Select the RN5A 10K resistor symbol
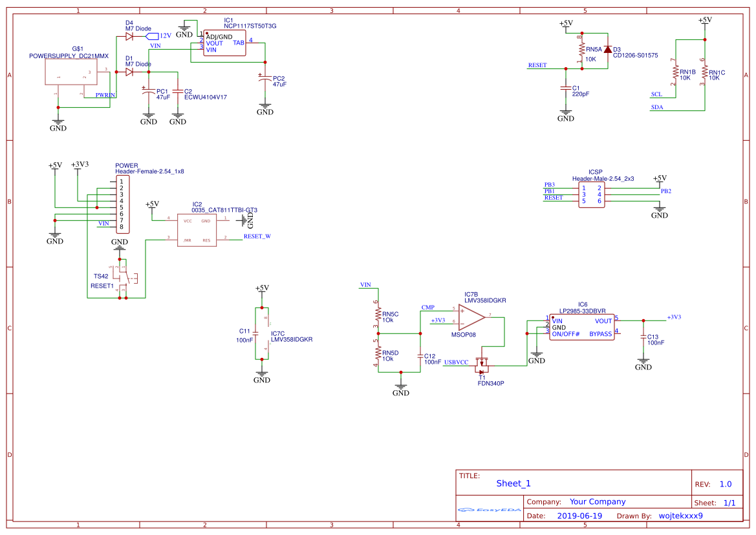The height and width of the screenshot is (535, 756). pyautogui.click(x=582, y=50)
